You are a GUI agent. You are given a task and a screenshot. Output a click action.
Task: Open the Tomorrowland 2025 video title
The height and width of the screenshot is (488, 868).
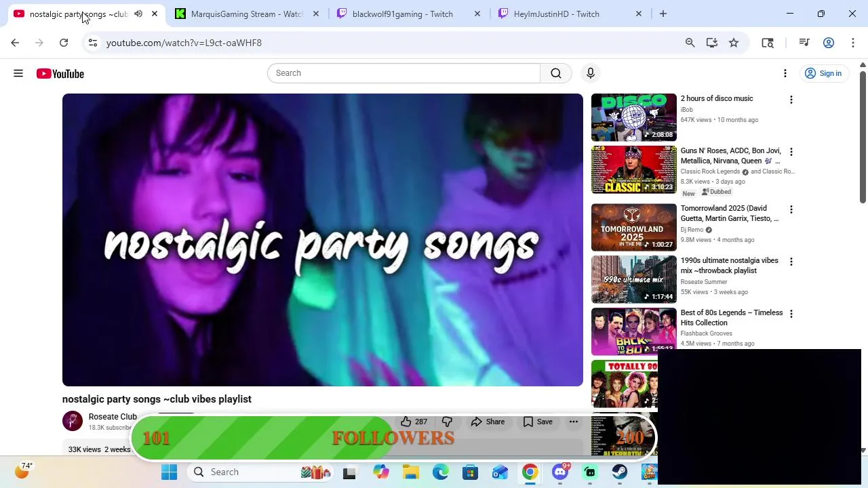[x=730, y=213]
